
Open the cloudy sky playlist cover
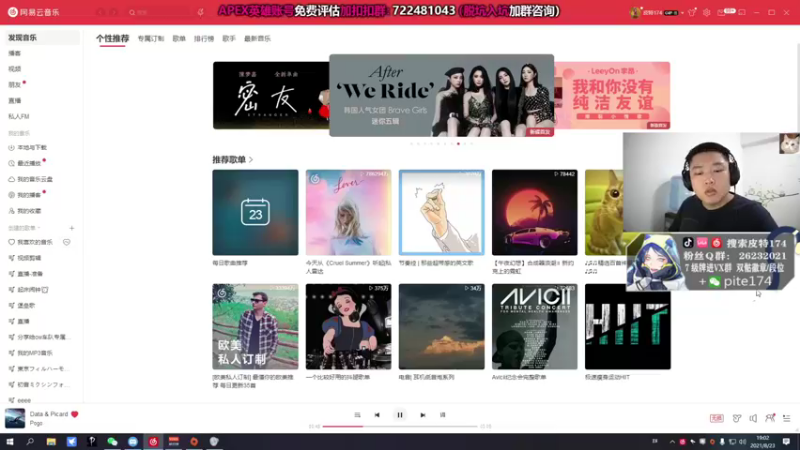441,327
